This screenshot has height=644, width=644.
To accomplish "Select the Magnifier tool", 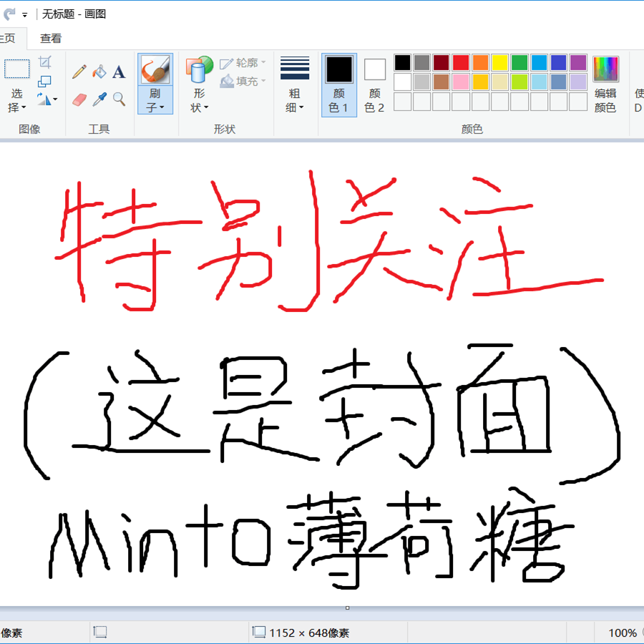I will point(119,99).
